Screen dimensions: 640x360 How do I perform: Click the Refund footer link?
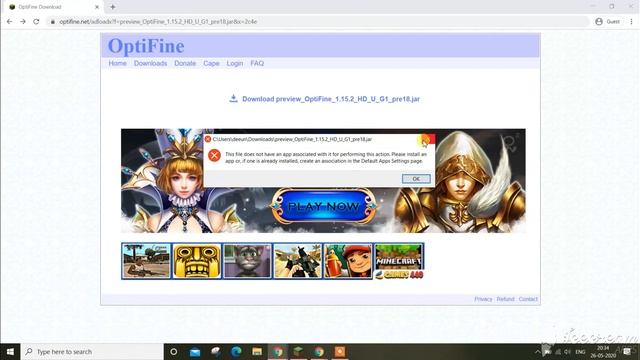[x=505, y=299]
